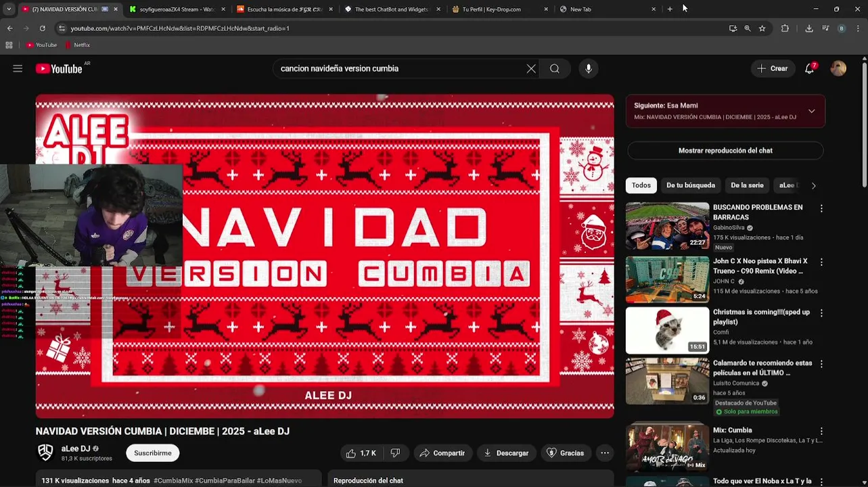Open the YouTube bookmark

(41, 45)
